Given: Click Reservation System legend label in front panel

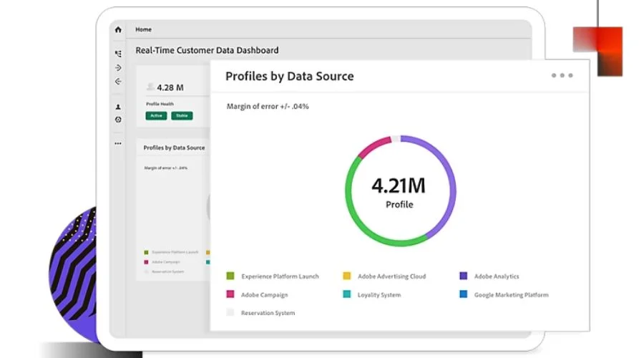Looking at the screenshot, I should 268,313.
